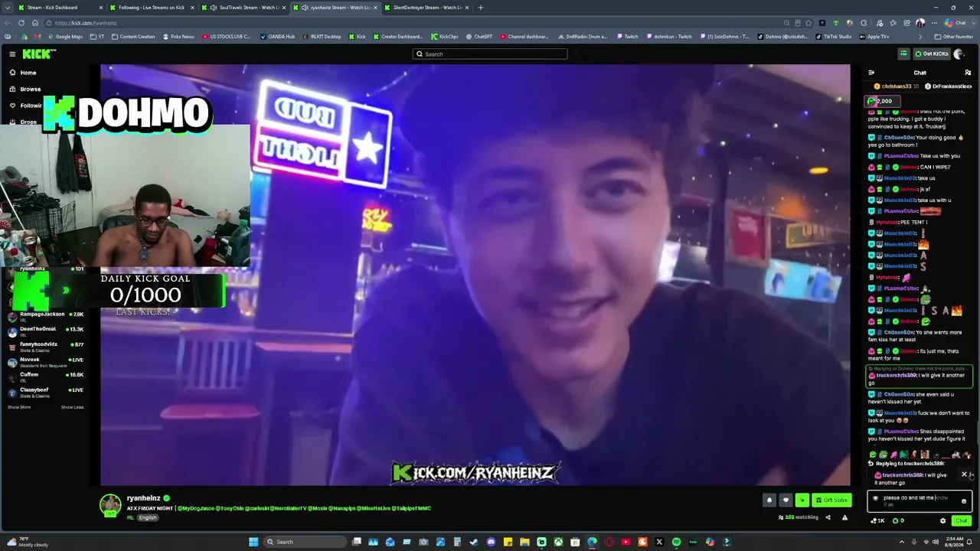Viewport: 980px width, 551px height.
Task: Open the Content Creation bookmark folder
Action: click(132, 37)
